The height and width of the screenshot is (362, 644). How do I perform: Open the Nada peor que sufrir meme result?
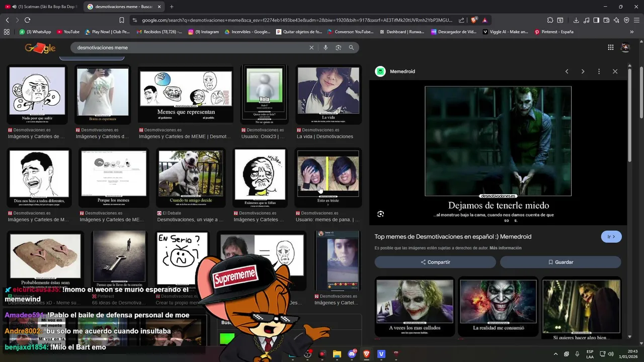pos(37,95)
